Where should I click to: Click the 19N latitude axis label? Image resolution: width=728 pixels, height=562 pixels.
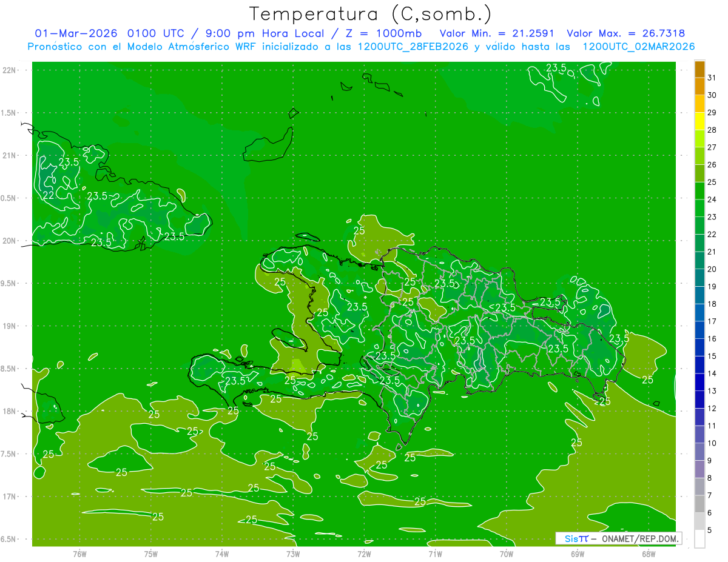coord(8,326)
